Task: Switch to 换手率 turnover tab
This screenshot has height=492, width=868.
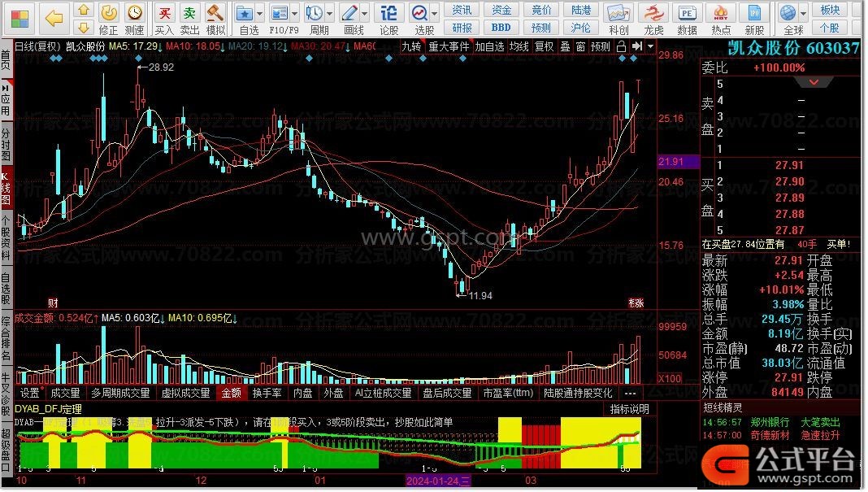Action: pos(267,393)
